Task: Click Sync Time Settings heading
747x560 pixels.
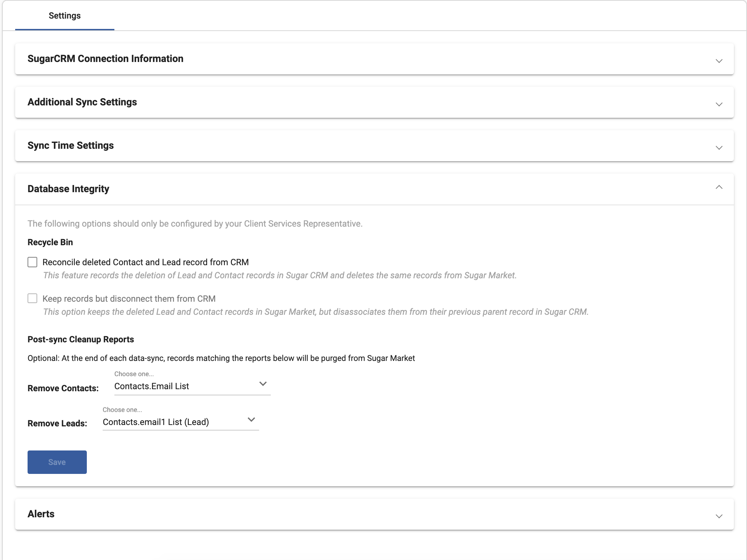Action: (71, 145)
